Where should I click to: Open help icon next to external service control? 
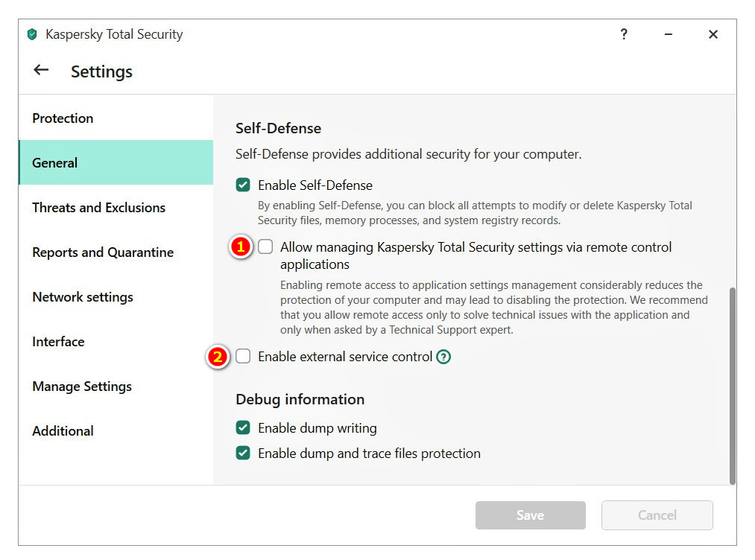coord(443,357)
